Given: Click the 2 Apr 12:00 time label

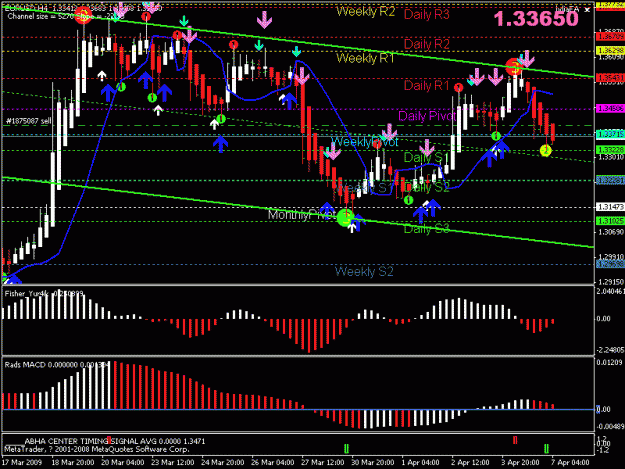Looking at the screenshot, I should click(x=470, y=463).
